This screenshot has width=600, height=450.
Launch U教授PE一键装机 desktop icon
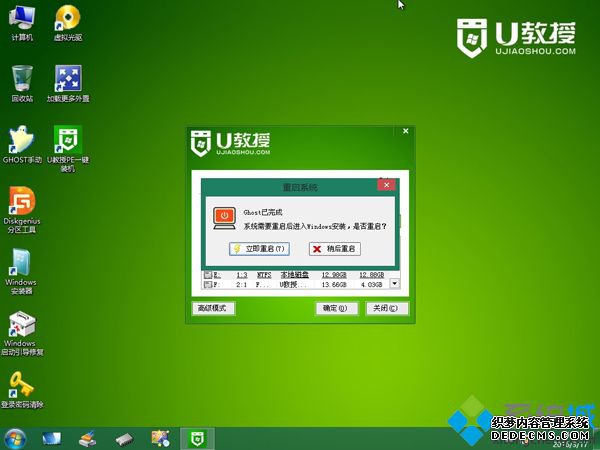[68, 148]
